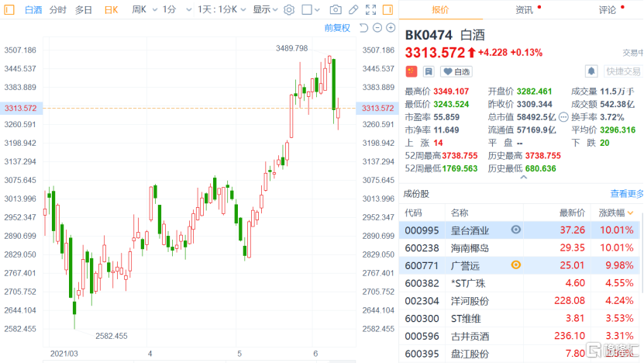Click 开盘价 value 3282.461

[534, 92]
